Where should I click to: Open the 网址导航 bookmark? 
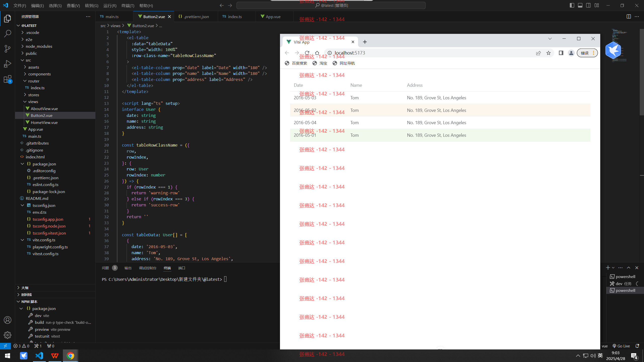tap(344, 63)
